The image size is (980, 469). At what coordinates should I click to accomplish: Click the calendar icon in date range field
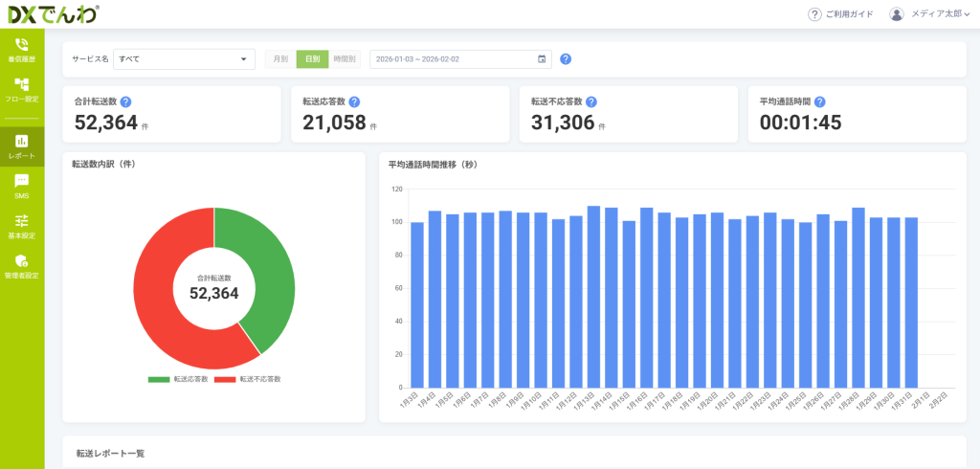click(542, 59)
